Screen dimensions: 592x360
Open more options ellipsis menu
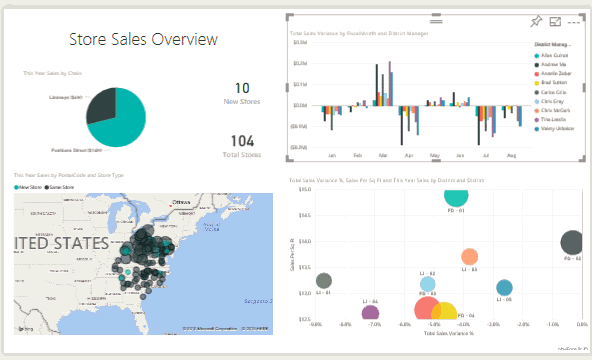coord(574,23)
